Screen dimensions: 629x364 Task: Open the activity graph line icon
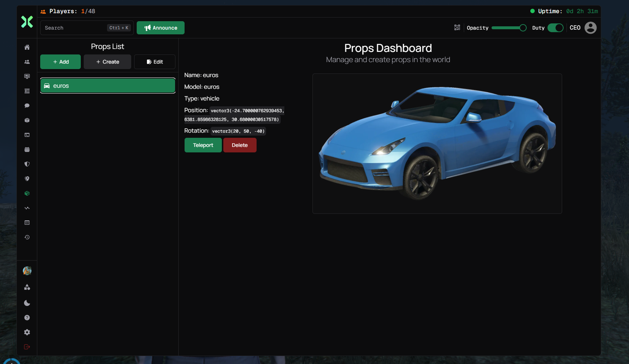tap(27, 208)
